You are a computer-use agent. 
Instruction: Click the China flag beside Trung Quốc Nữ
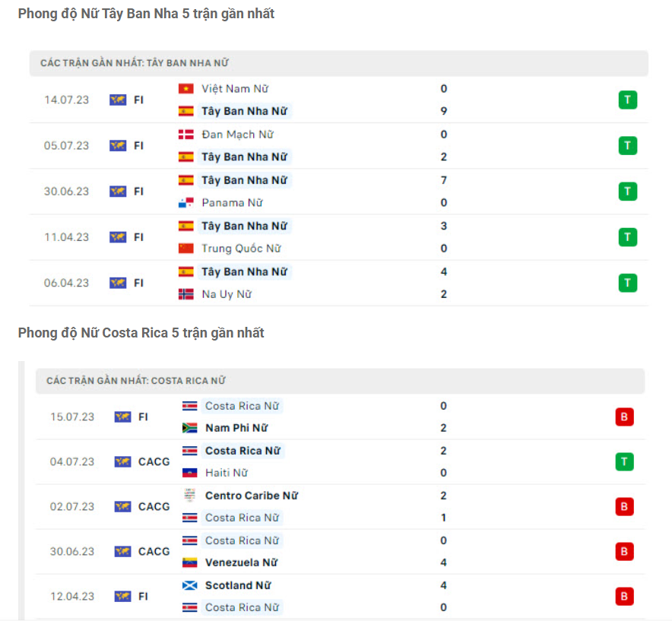coord(187,248)
